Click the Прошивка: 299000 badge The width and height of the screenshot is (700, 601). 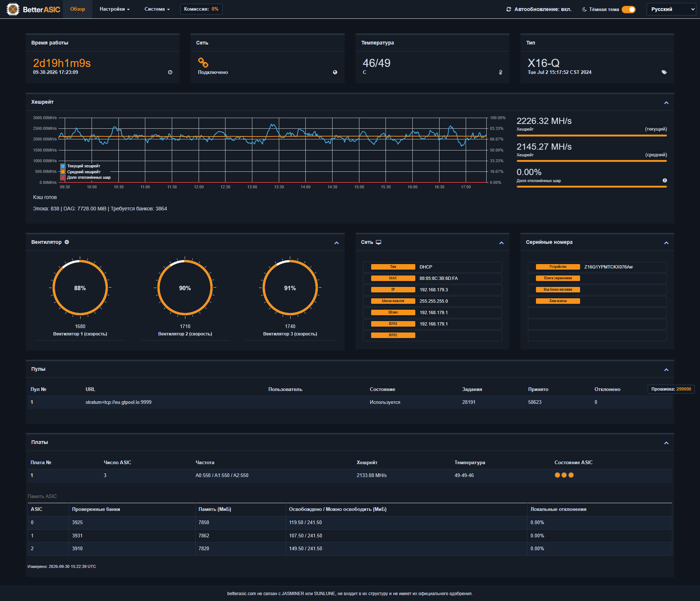click(x=671, y=389)
